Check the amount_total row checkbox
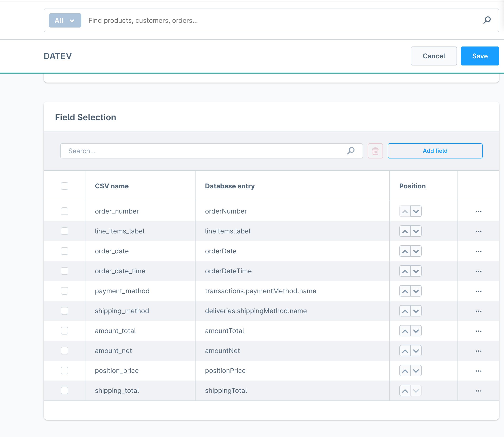The width and height of the screenshot is (504, 437). click(x=64, y=331)
